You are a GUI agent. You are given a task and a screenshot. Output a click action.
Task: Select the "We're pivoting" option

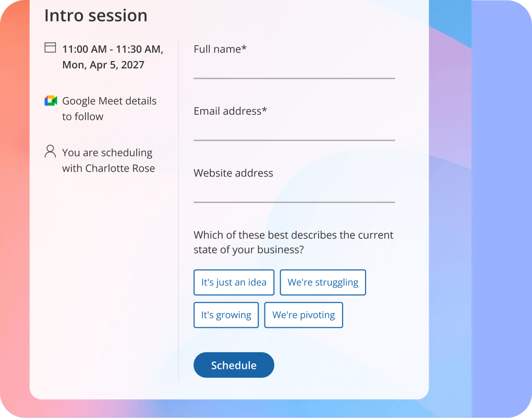(304, 315)
